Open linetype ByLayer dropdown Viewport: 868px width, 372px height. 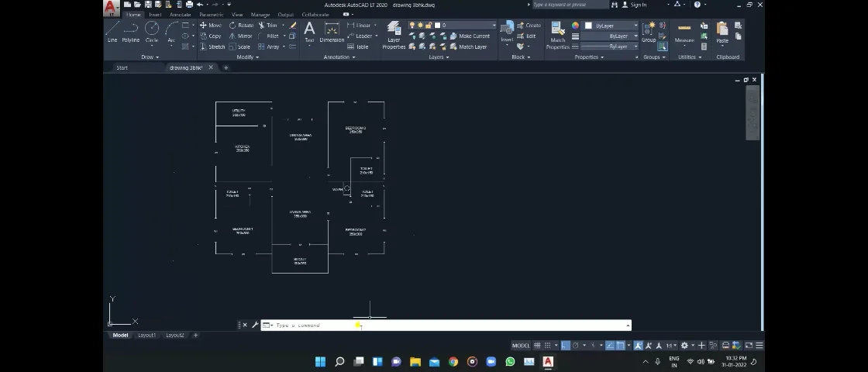(610, 46)
